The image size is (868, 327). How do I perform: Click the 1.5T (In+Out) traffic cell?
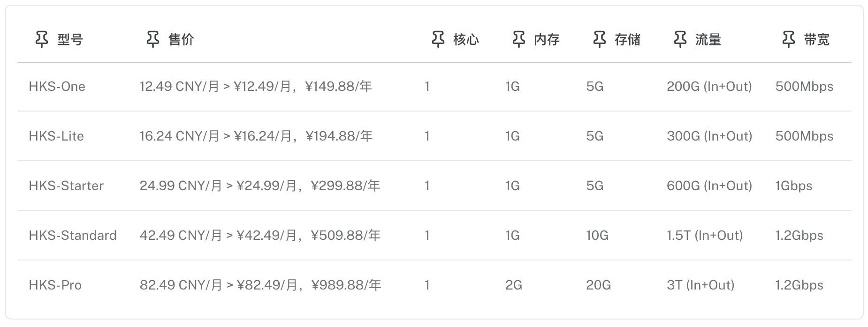tap(704, 236)
